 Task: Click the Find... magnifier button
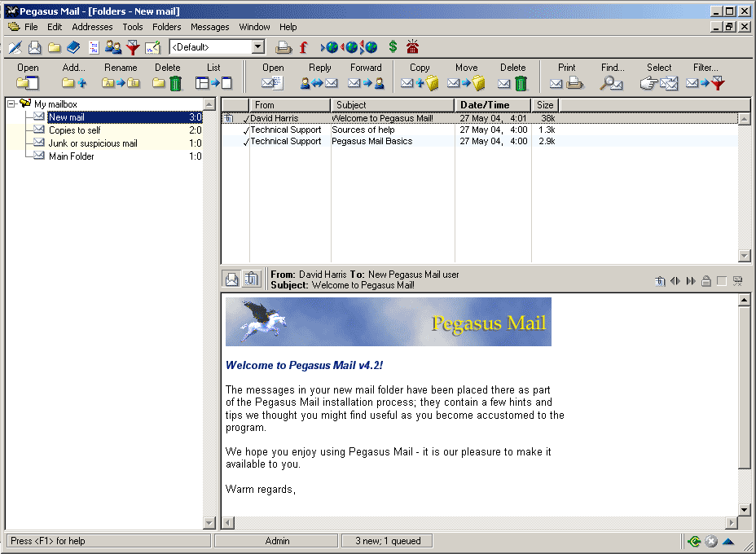[613, 77]
